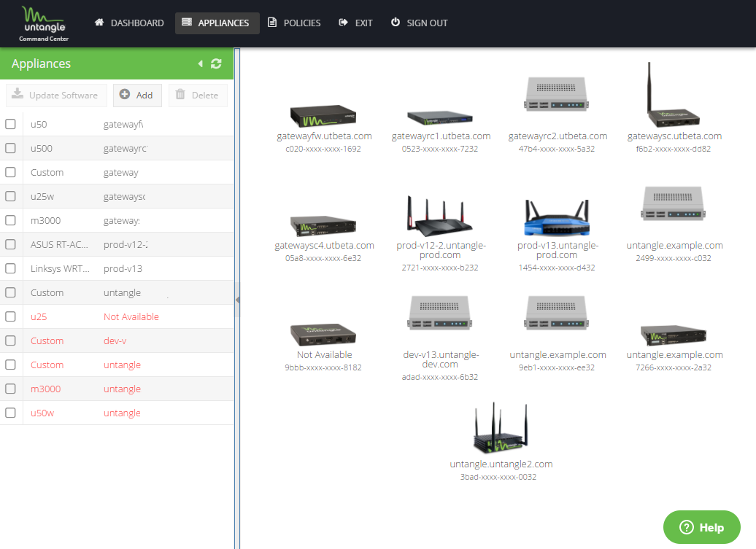Click UID text 3bad-xxxx-xxxx-0032

point(498,478)
